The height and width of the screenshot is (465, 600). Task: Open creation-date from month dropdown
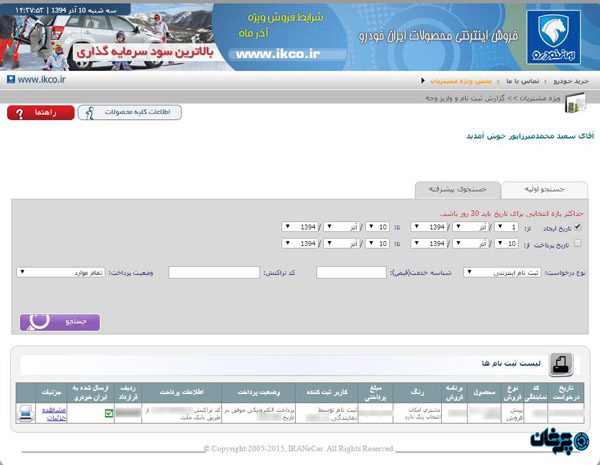pyautogui.click(x=470, y=227)
